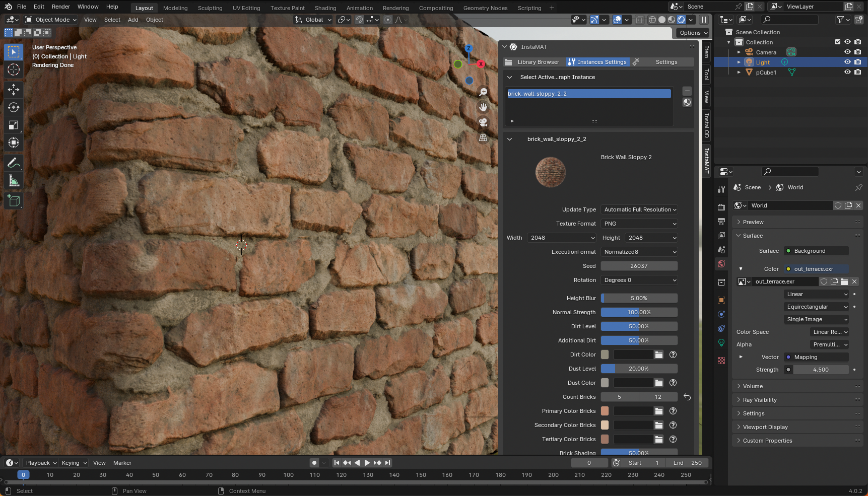Open the Render properties tab icon
Screen dimensions: 868x496
click(x=721, y=207)
